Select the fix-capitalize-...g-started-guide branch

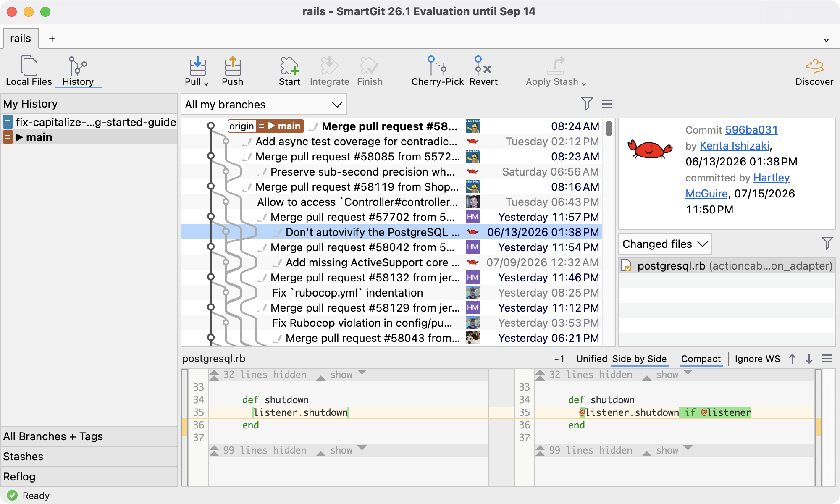(89, 122)
